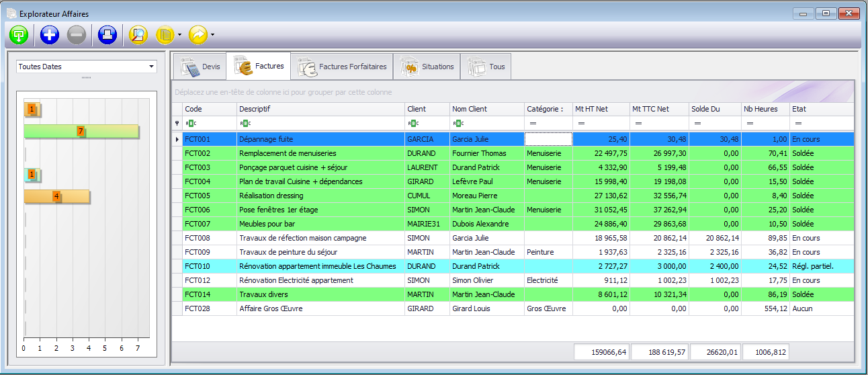The height and width of the screenshot is (375, 868).
Task: Click the calculator icon on Devis tab
Action: (189, 67)
